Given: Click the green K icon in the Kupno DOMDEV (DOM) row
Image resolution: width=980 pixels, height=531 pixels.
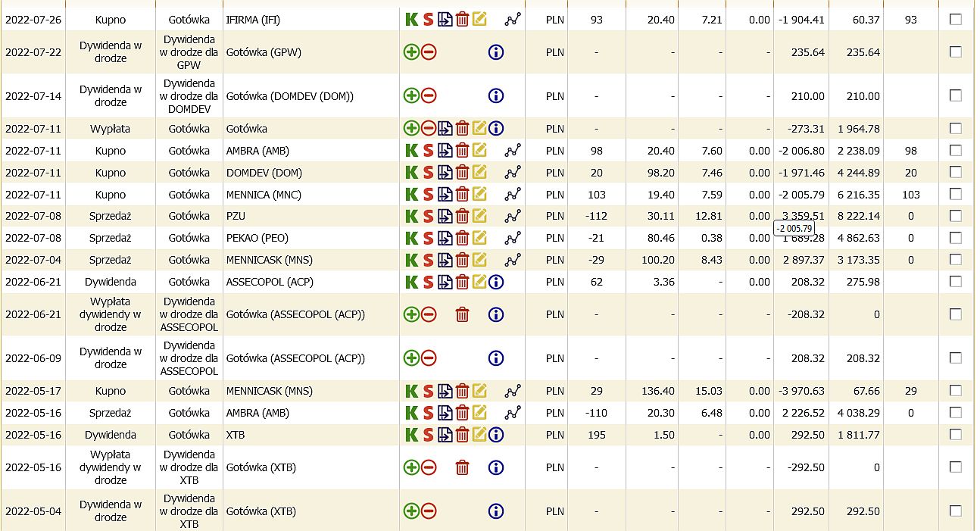Looking at the screenshot, I should coord(411,173).
